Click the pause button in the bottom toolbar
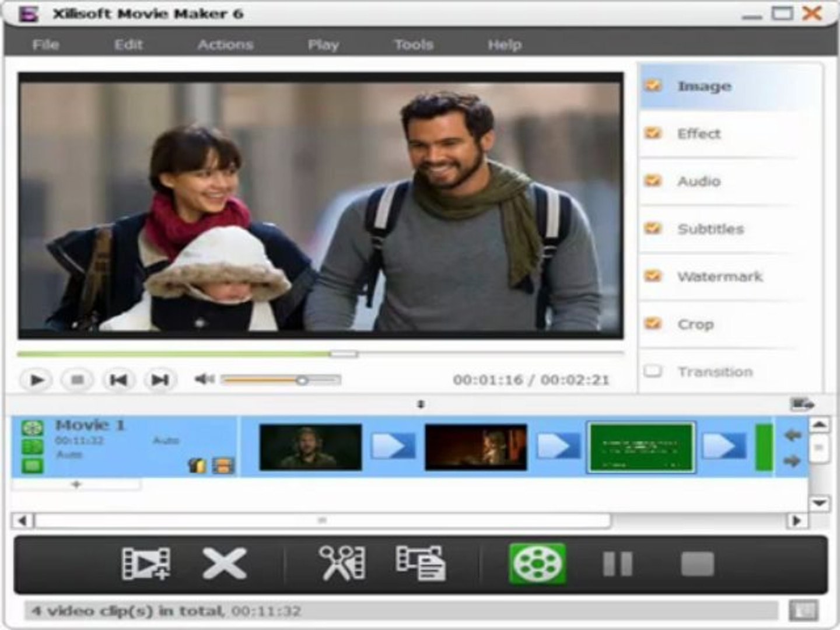The image size is (840, 630). (617, 564)
